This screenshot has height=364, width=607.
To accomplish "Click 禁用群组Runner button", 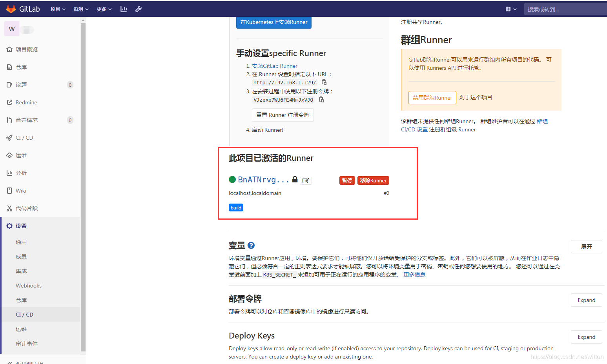I will coord(432,98).
